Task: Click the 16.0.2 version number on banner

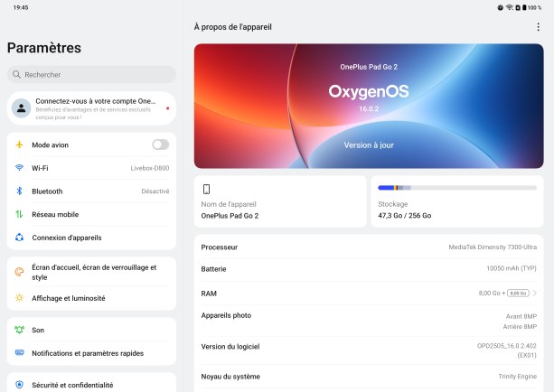Action: point(369,108)
